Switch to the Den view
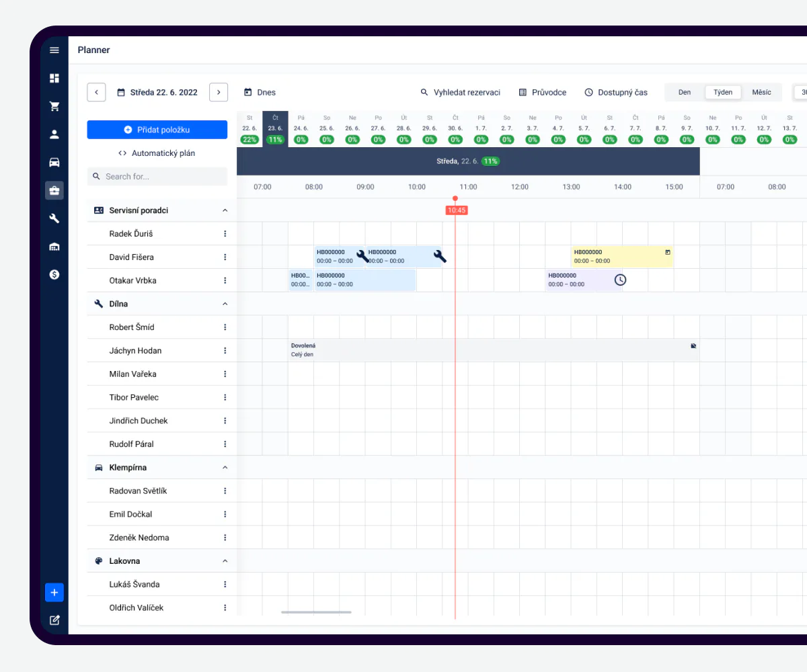Viewport: 807px width, 672px height. tap(685, 92)
